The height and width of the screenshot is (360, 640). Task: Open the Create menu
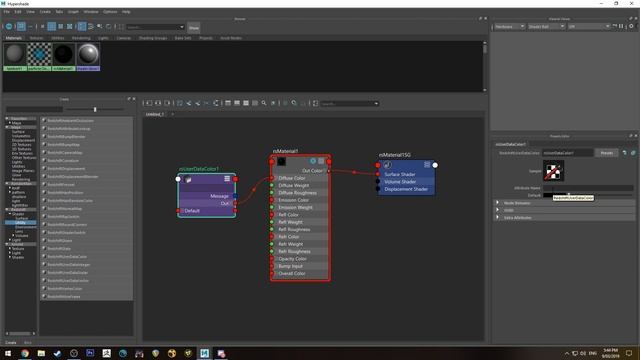(x=45, y=12)
